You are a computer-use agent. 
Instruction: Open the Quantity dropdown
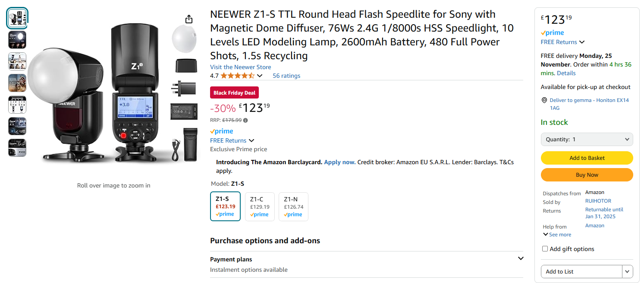(587, 139)
